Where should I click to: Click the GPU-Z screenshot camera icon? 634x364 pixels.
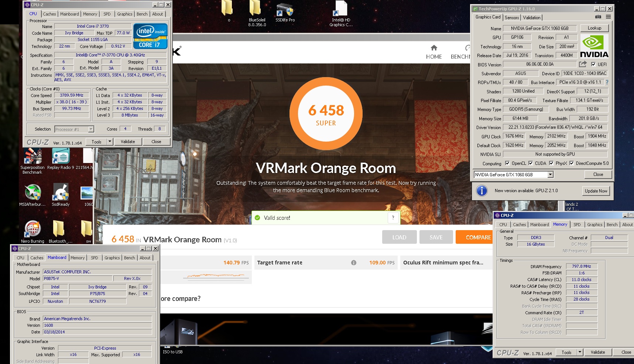(598, 17)
